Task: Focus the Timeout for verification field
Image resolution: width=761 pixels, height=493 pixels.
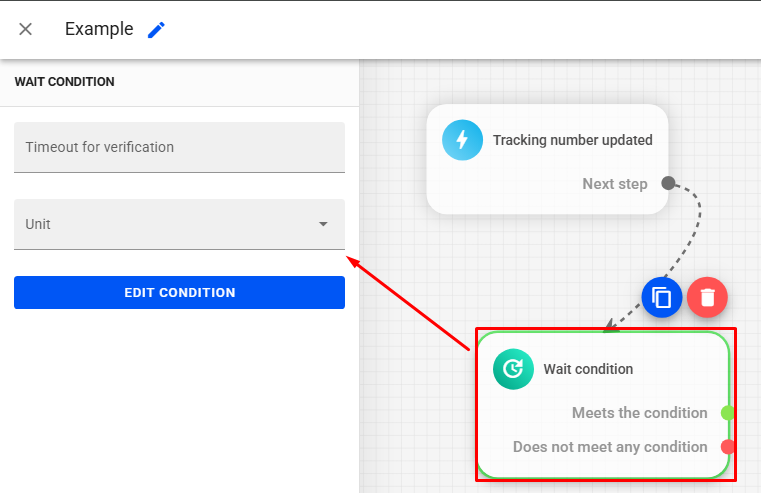Action: 179,147
